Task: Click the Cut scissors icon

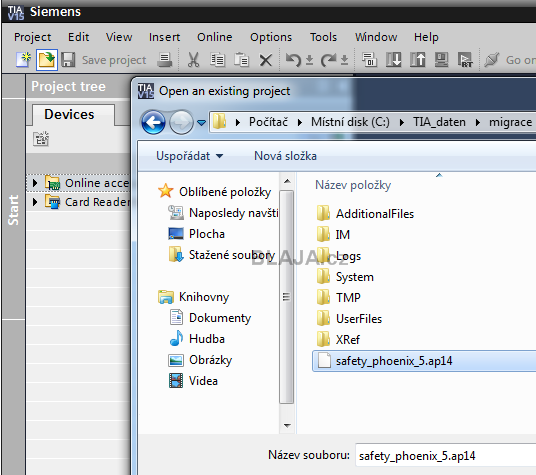Action: pos(193,60)
